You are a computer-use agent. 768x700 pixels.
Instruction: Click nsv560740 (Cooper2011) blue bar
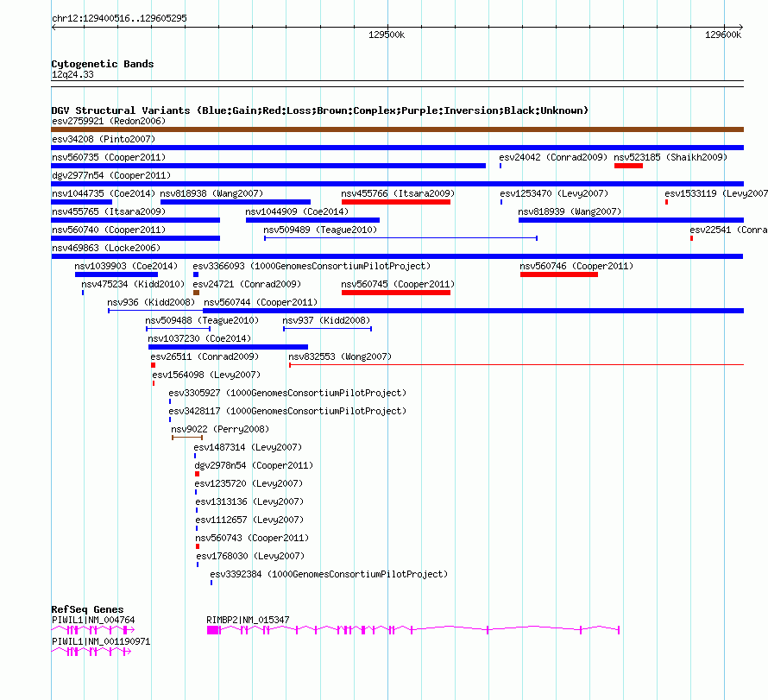(x=135, y=238)
